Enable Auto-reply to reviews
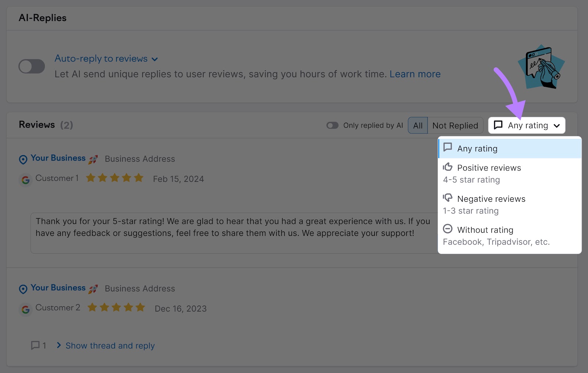Viewport: 588px width, 373px height. (32, 66)
